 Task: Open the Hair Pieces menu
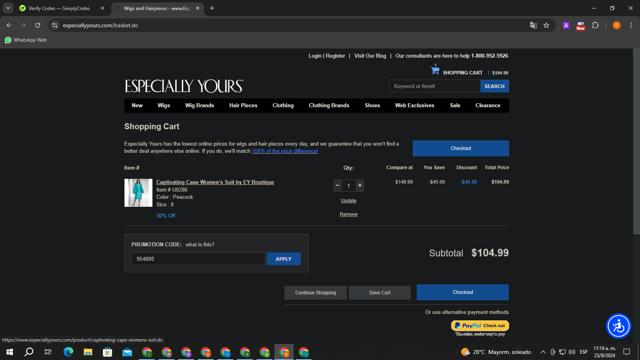point(243,105)
